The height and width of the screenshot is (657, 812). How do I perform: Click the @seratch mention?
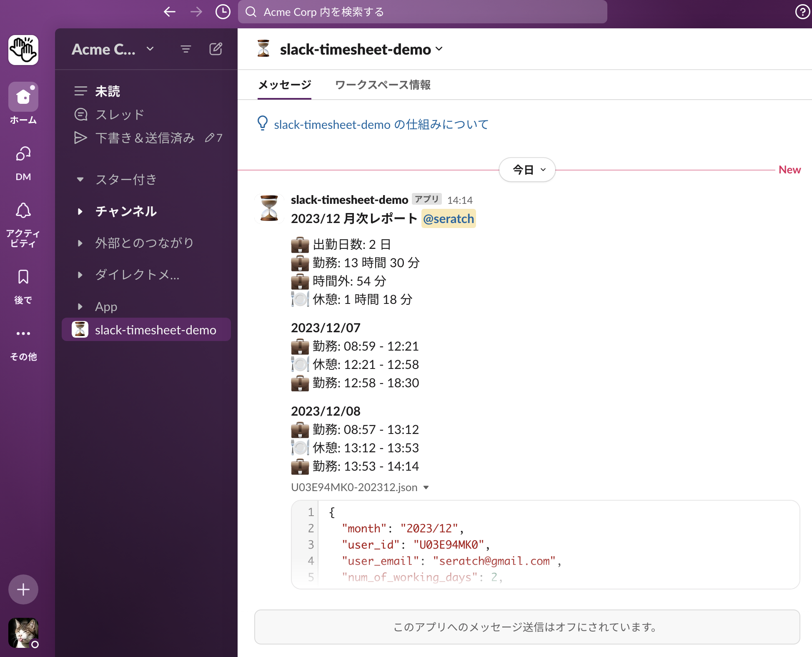click(448, 218)
